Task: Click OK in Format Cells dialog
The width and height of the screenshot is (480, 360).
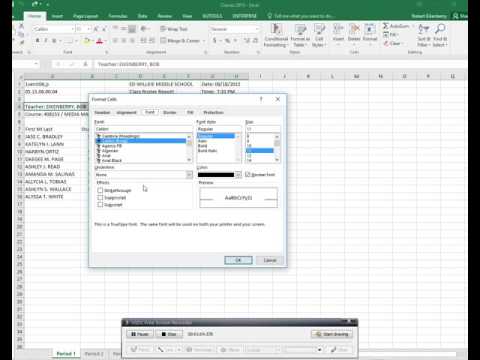Action: (238, 260)
